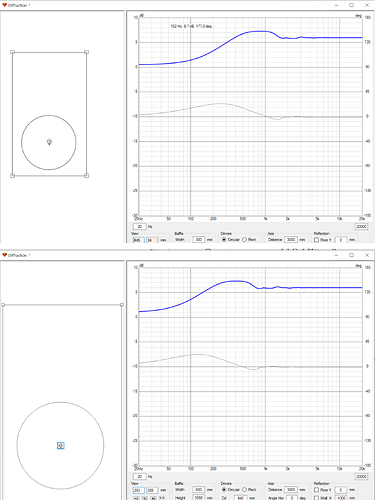Screen dimensions: 375x500
Task: Click the driver diameter Dd field showing 440
Action: (241, 498)
